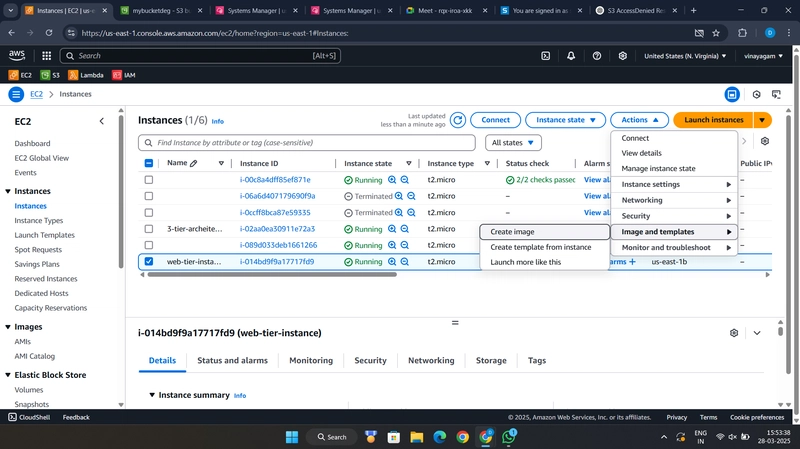Image resolution: width=800 pixels, height=449 pixels.
Task: Open details panel settings gear icon
Action: click(x=734, y=333)
